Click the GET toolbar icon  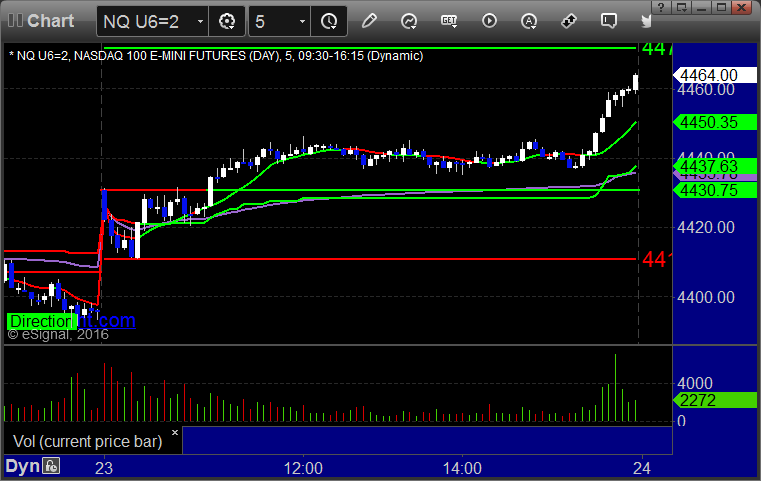449,21
